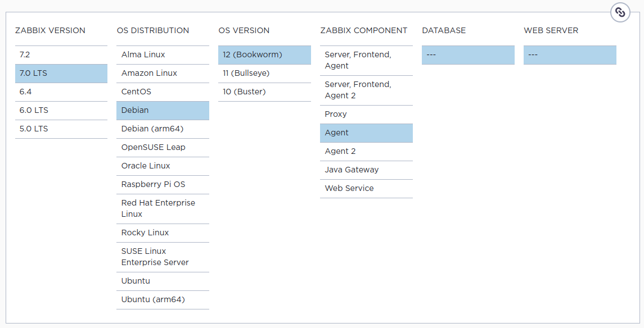Select OS version 11 (Bullseye)
Image resolution: width=644 pixels, height=328 pixels.
264,73
